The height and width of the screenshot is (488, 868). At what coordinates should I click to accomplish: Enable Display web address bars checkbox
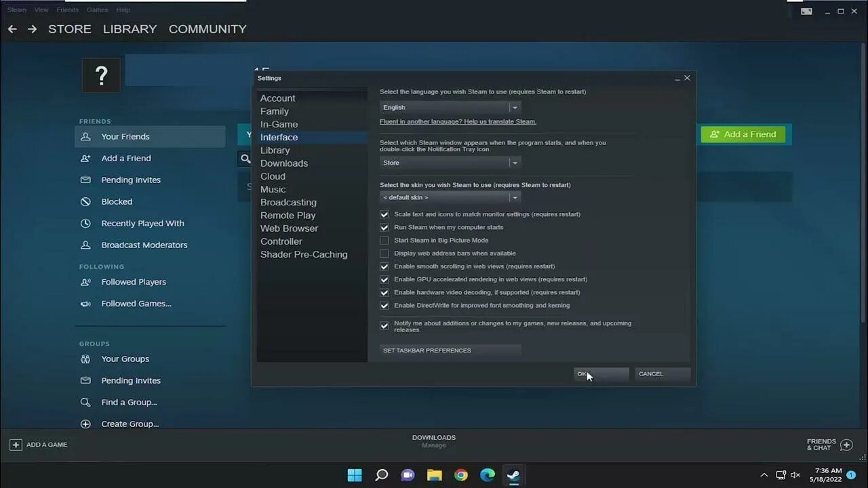(384, 253)
